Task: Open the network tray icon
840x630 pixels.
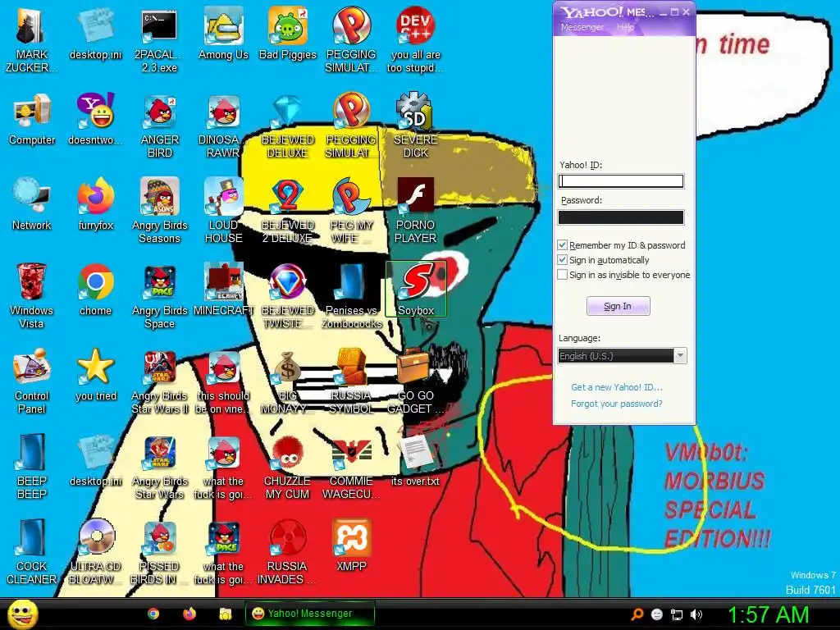Action: click(677, 614)
